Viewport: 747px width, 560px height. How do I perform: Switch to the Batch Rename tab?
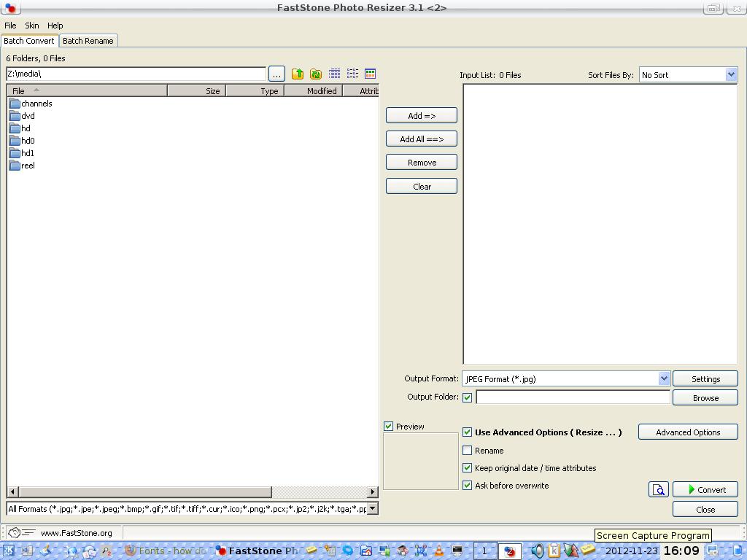coord(88,41)
